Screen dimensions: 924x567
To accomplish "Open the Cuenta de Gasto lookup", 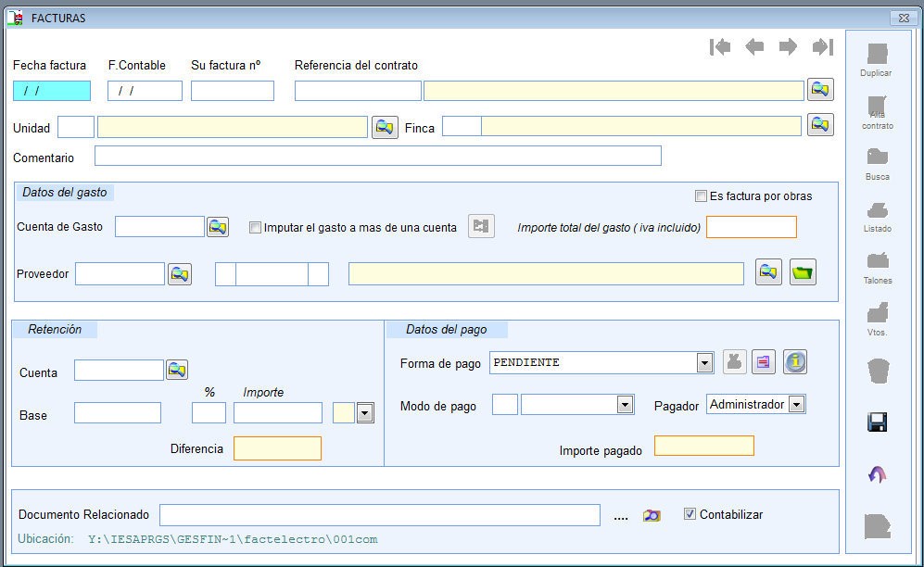I will tap(217, 227).
